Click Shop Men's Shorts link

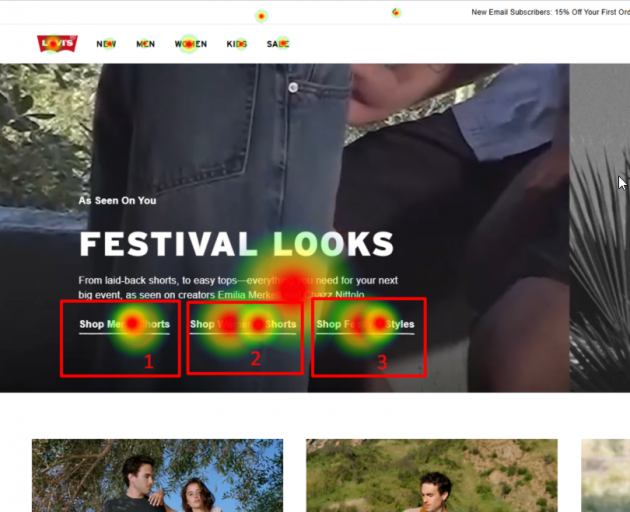pos(125,324)
